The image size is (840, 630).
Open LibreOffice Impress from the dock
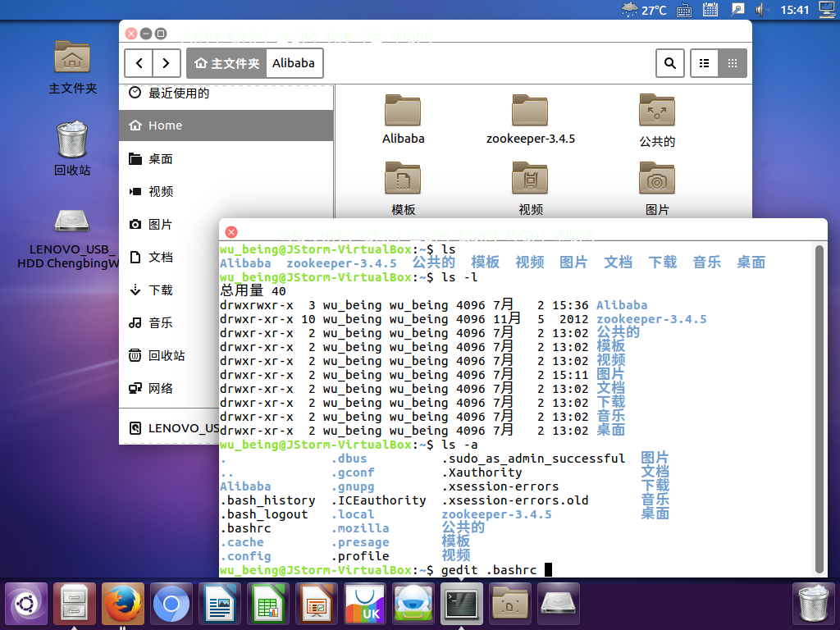tap(317, 605)
